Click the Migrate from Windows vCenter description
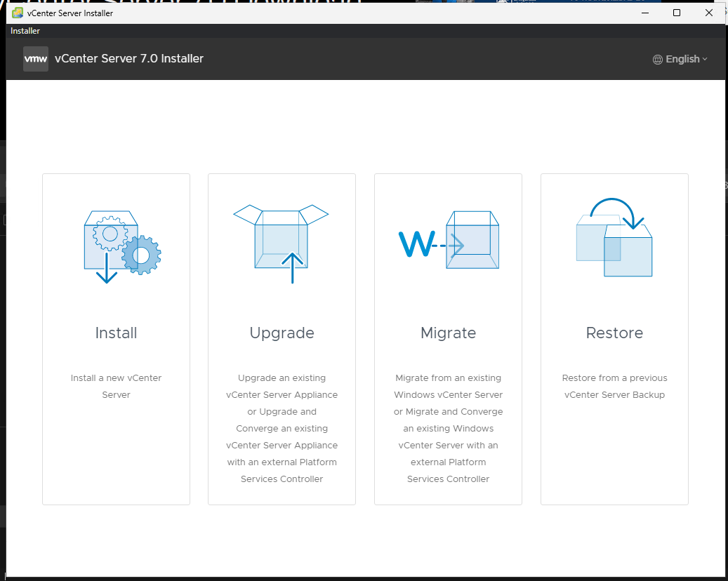This screenshot has height=581, width=728. [448, 428]
